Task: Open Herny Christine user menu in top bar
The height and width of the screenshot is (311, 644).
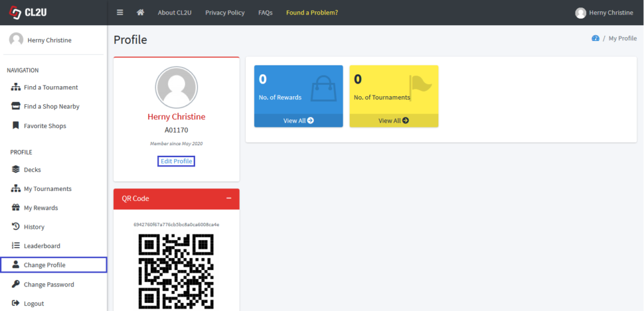Action: [604, 13]
